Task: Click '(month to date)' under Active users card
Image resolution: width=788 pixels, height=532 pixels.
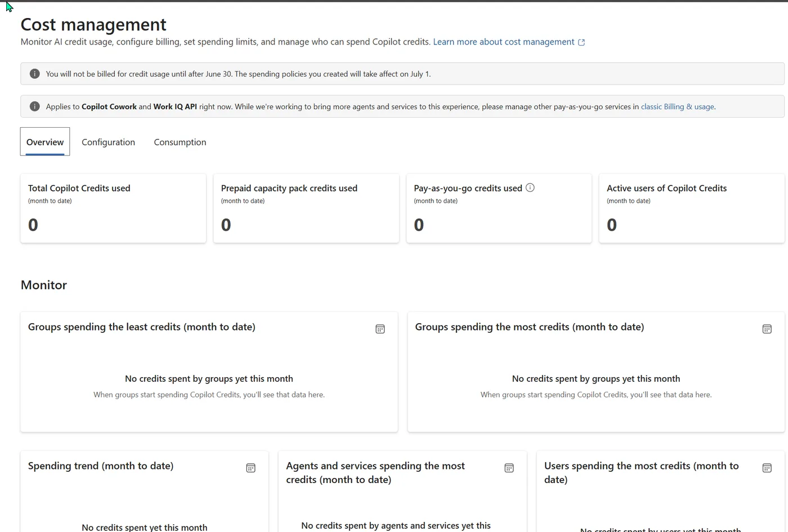Action: pos(629,201)
